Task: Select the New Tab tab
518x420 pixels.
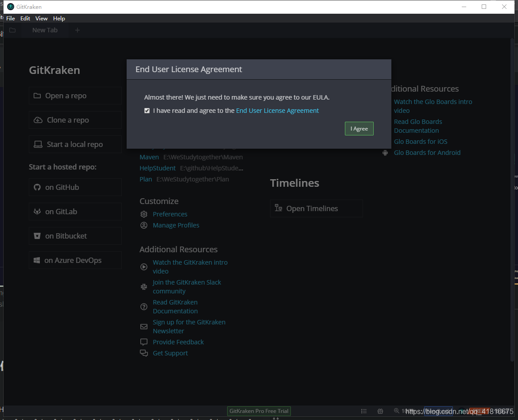Action: tap(45, 30)
